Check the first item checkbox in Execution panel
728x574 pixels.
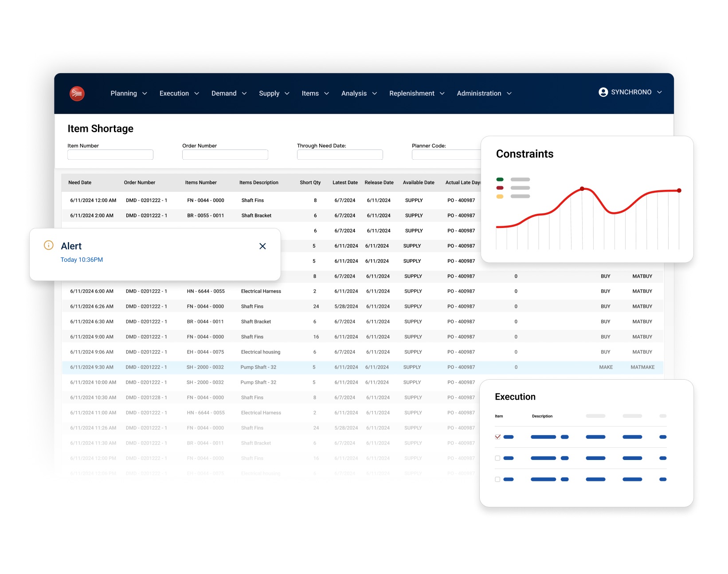point(497,436)
